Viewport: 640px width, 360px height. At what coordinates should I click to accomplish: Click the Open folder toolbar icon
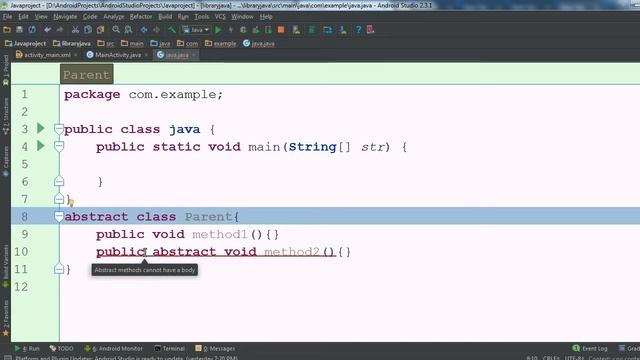7,30
